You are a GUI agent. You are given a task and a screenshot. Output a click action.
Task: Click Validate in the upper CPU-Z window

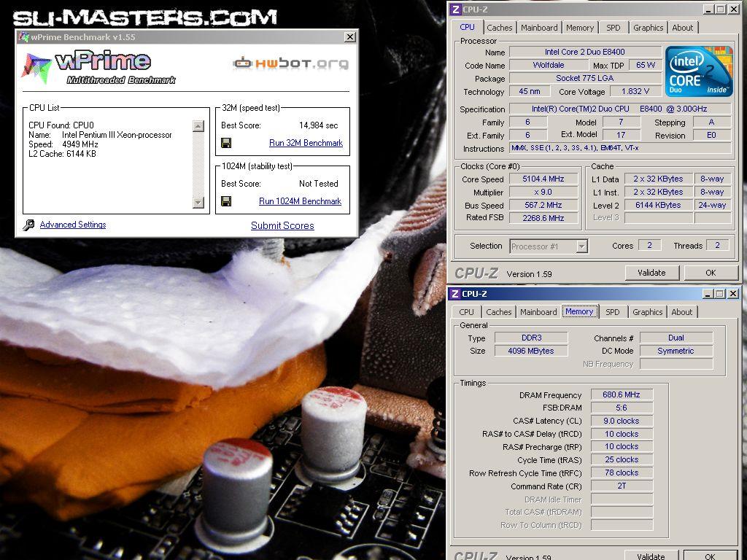click(x=651, y=273)
